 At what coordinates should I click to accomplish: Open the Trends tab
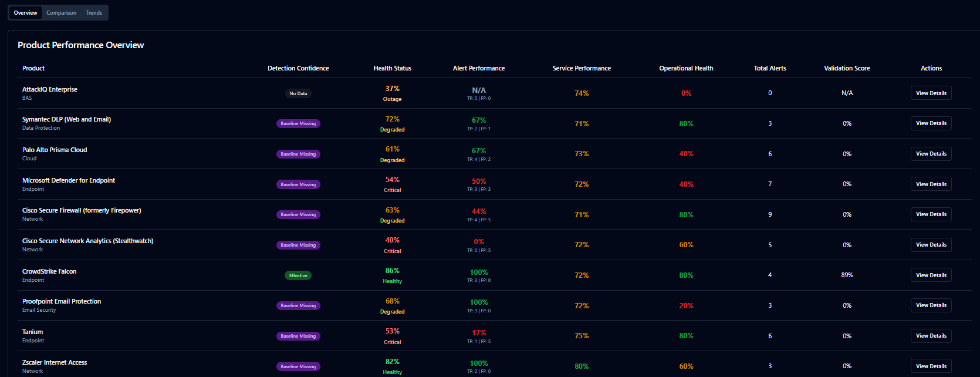coord(94,13)
